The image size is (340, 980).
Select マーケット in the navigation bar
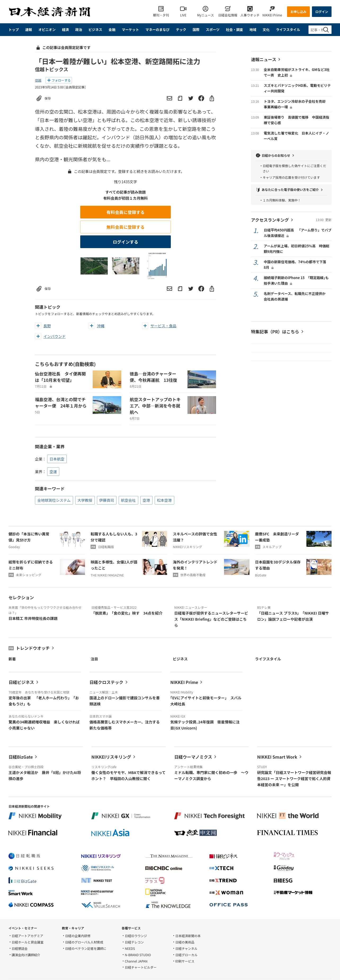[x=130, y=30]
